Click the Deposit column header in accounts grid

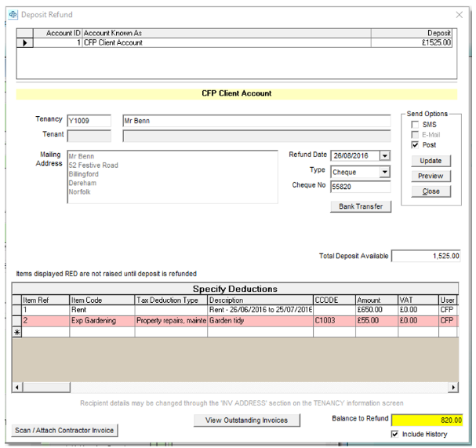point(412,33)
